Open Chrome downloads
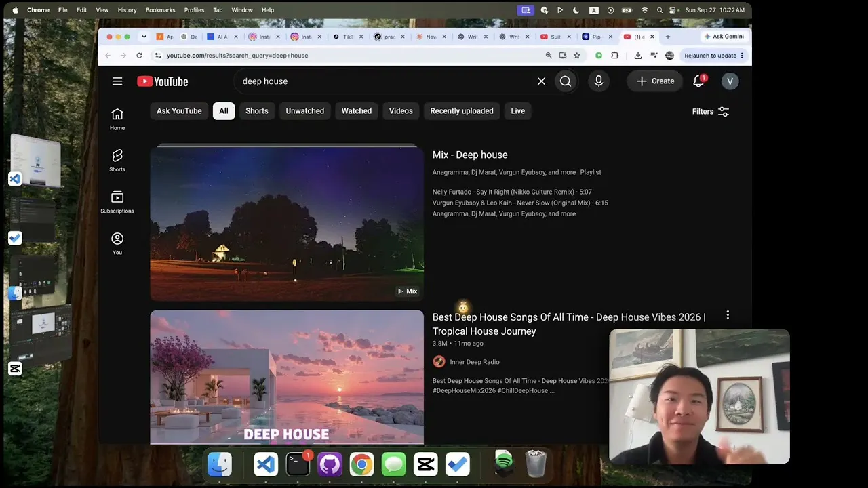Image resolution: width=868 pixels, height=488 pixels. [x=638, y=56]
